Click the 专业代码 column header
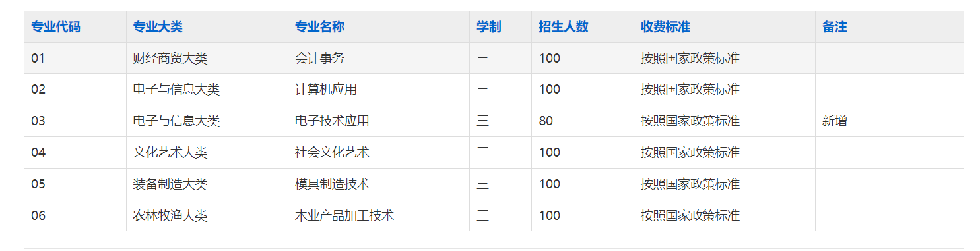Screen dimensions: 980x251 point(75,27)
